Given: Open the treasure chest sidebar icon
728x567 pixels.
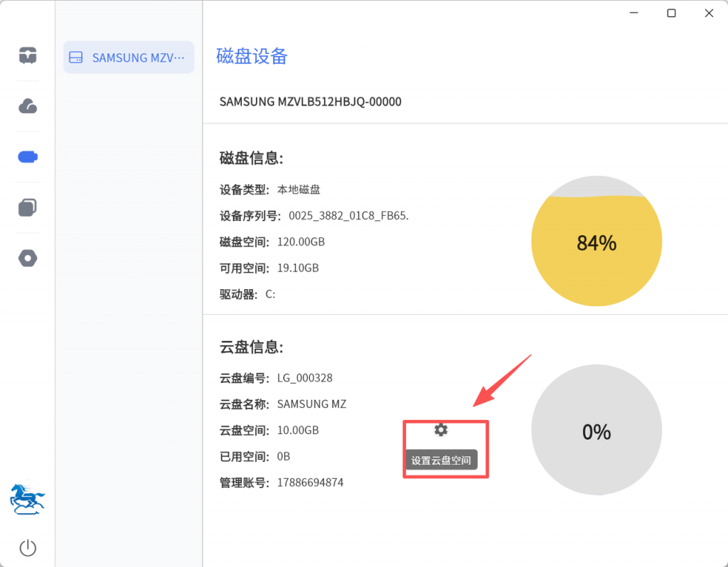Looking at the screenshot, I should coord(28,55).
